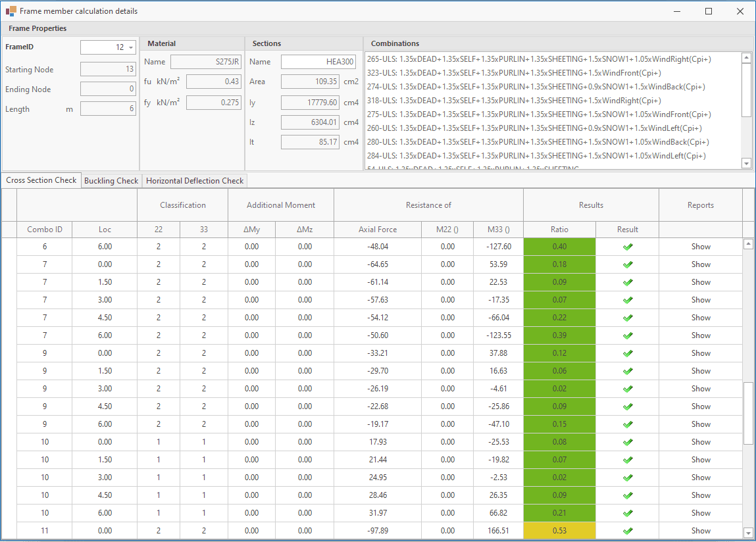
Task: Click checkmark in combo 7 loc 0.00 row
Action: (628, 264)
